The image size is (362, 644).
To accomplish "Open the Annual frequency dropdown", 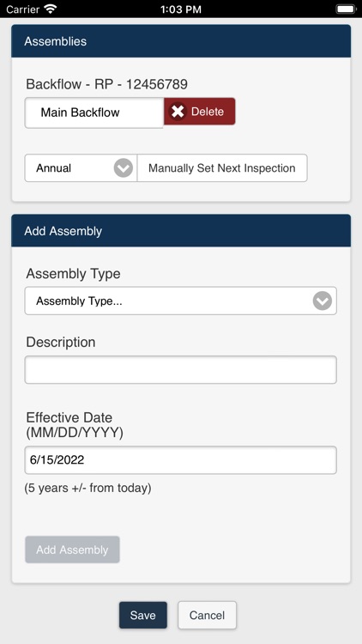I will pyautogui.click(x=81, y=168).
